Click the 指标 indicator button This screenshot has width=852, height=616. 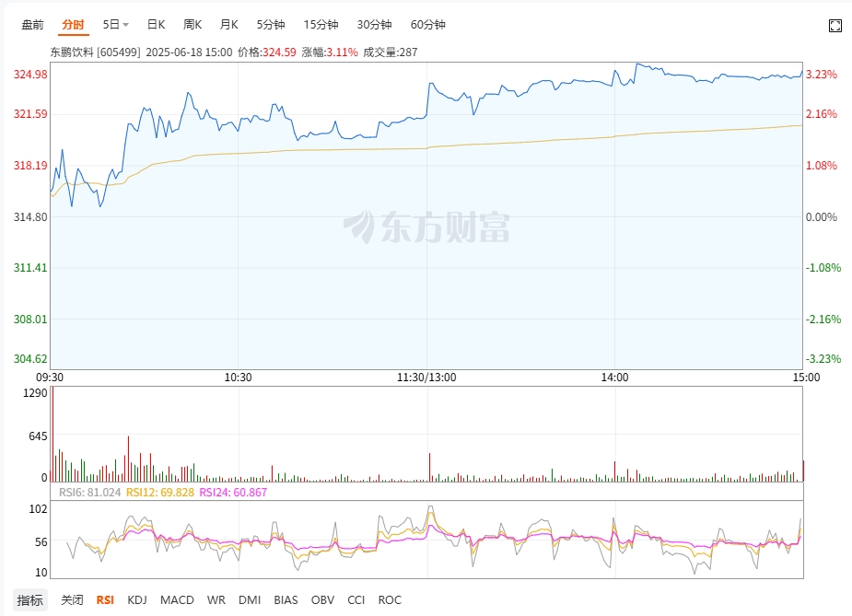[x=29, y=600]
